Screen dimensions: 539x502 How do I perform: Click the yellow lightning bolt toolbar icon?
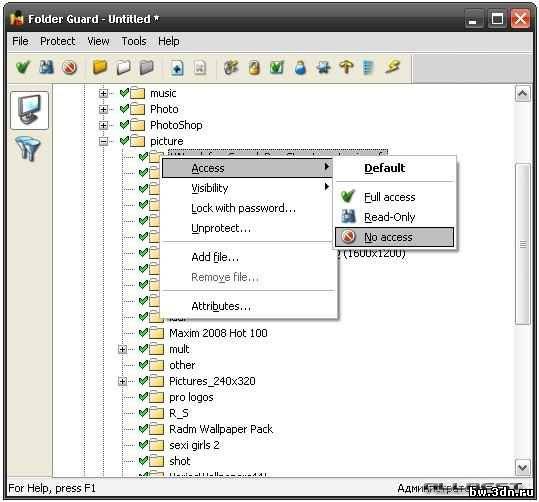[x=392, y=67]
